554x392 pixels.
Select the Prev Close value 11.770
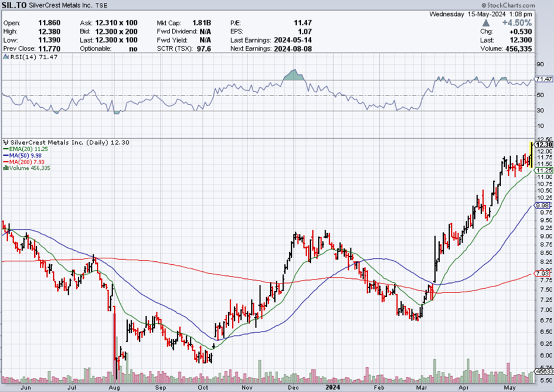click(x=49, y=49)
